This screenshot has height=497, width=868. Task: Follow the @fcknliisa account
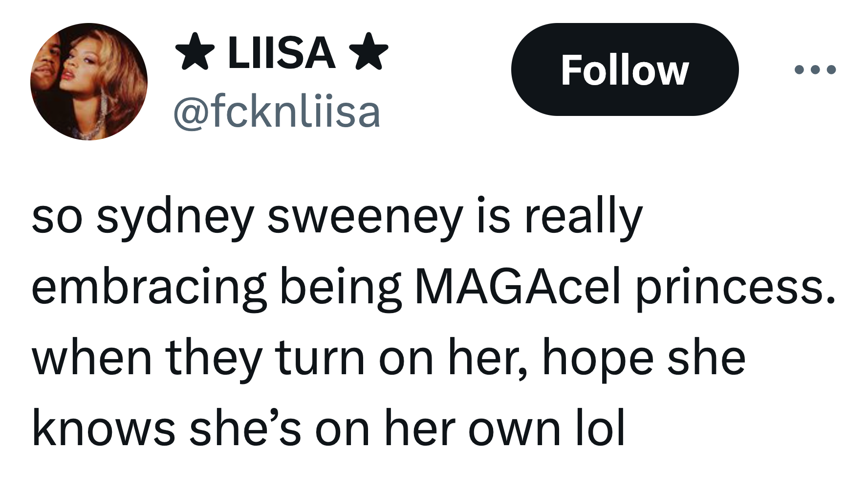point(624,69)
